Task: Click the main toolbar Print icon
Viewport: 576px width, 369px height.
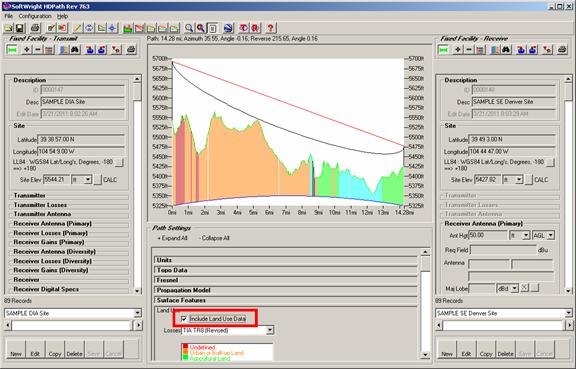Action: click(35, 28)
